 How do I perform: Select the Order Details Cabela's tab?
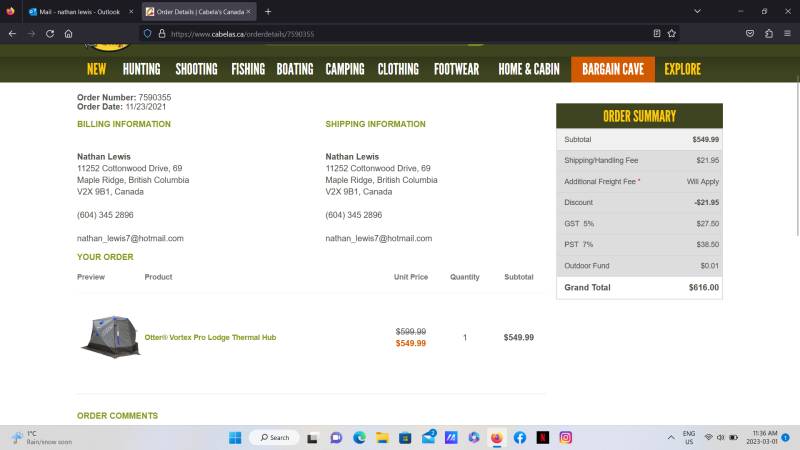(199, 11)
